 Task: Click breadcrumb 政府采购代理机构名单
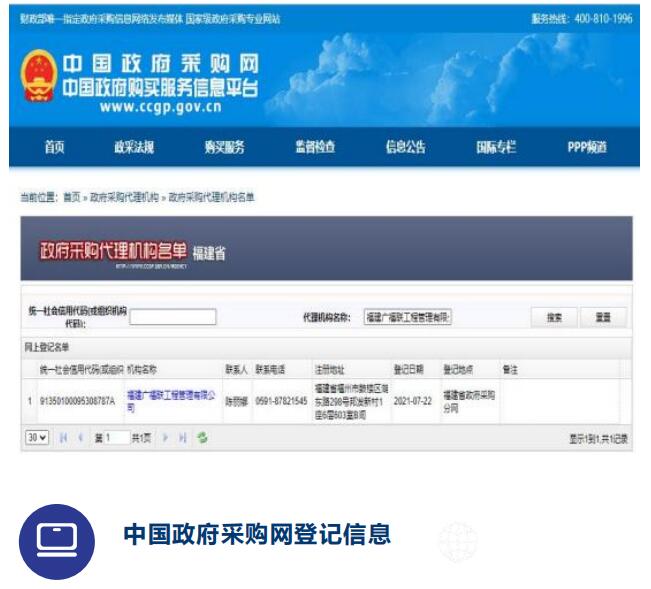[211, 197]
